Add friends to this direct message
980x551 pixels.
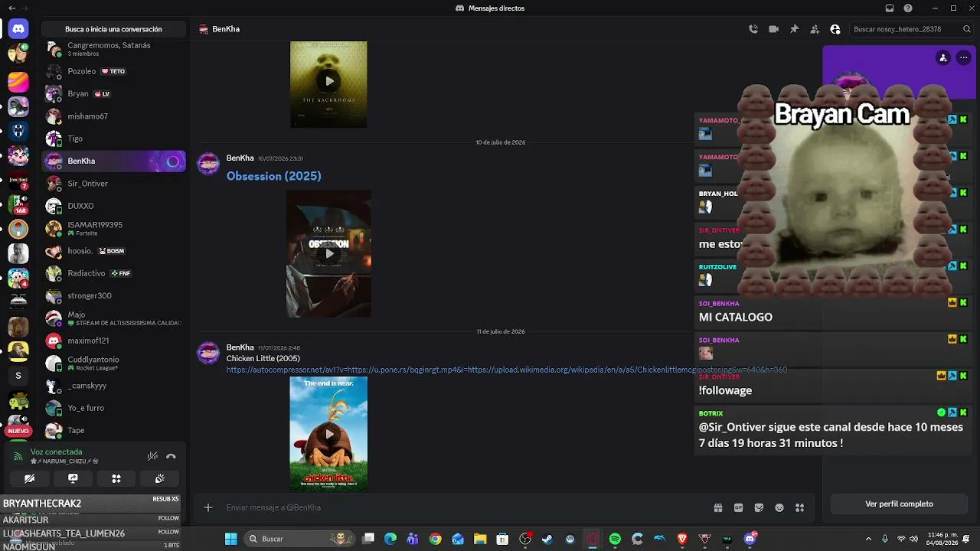click(815, 29)
